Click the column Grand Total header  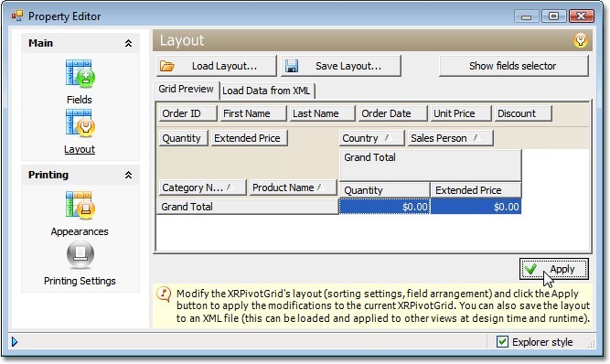point(430,165)
